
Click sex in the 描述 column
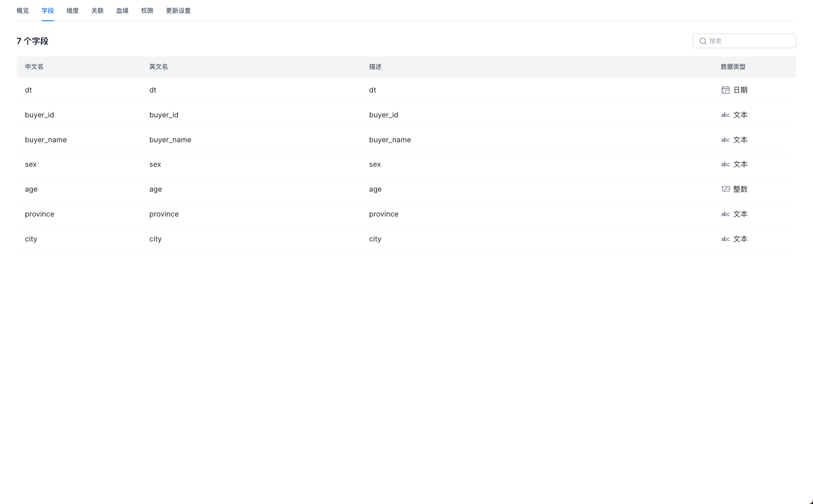375,164
